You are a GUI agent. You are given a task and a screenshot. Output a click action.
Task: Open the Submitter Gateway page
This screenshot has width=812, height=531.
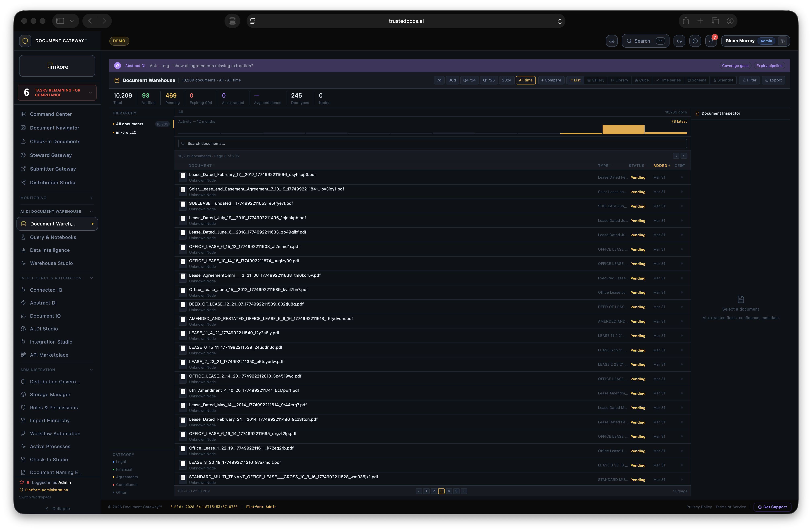[x=53, y=169]
